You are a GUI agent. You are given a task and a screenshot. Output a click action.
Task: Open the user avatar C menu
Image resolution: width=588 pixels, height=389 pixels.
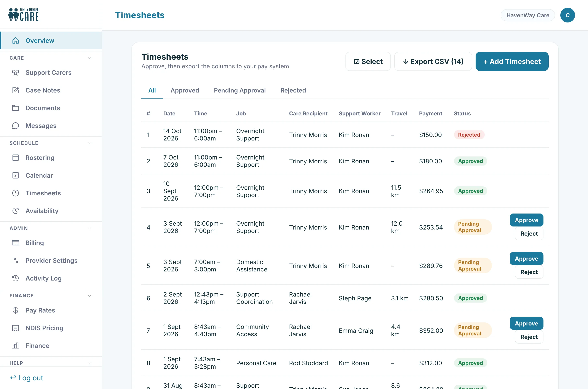pyautogui.click(x=567, y=15)
